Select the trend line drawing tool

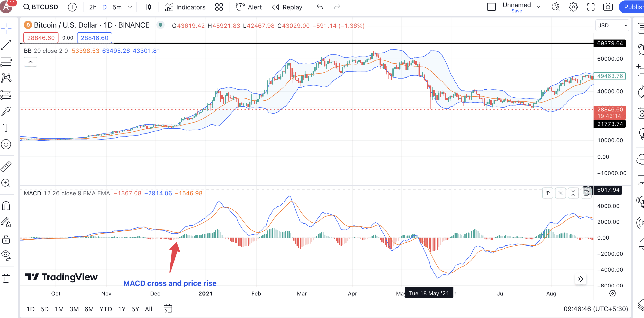(6, 45)
